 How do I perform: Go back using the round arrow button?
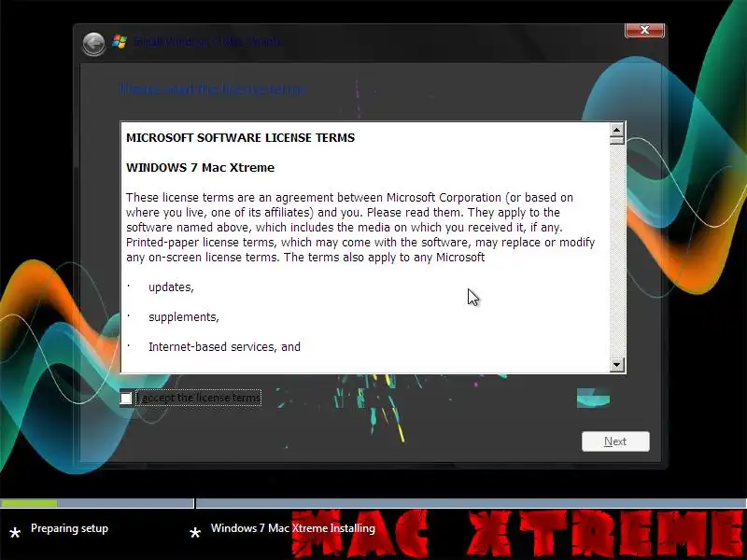(93, 44)
